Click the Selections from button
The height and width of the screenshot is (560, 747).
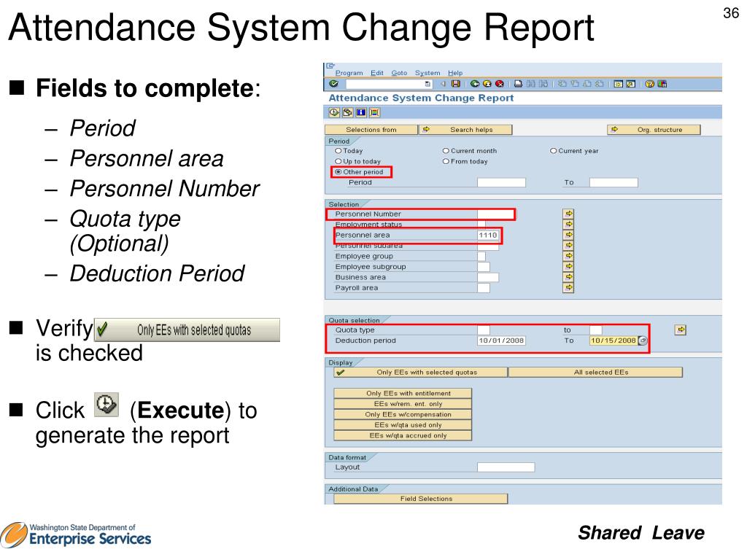[371, 130]
